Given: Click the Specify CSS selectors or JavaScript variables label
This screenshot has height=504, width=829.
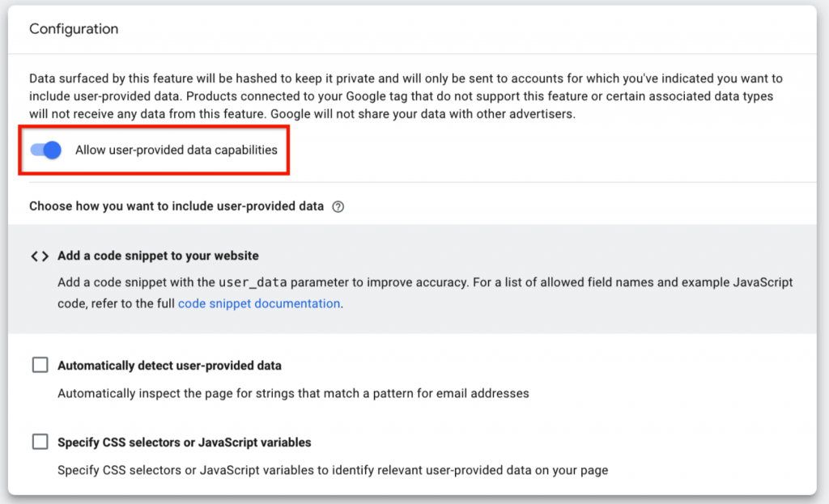Looking at the screenshot, I should [184, 443].
